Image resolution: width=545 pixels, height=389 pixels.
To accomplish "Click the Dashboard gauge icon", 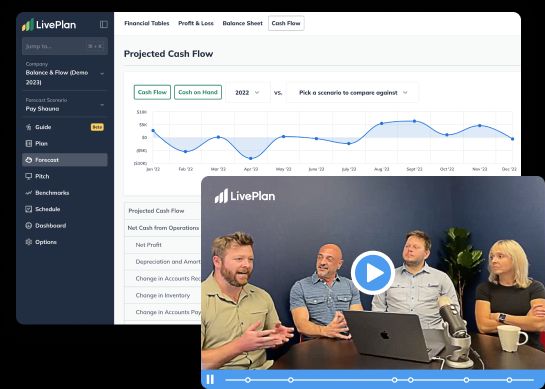I will (29, 226).
